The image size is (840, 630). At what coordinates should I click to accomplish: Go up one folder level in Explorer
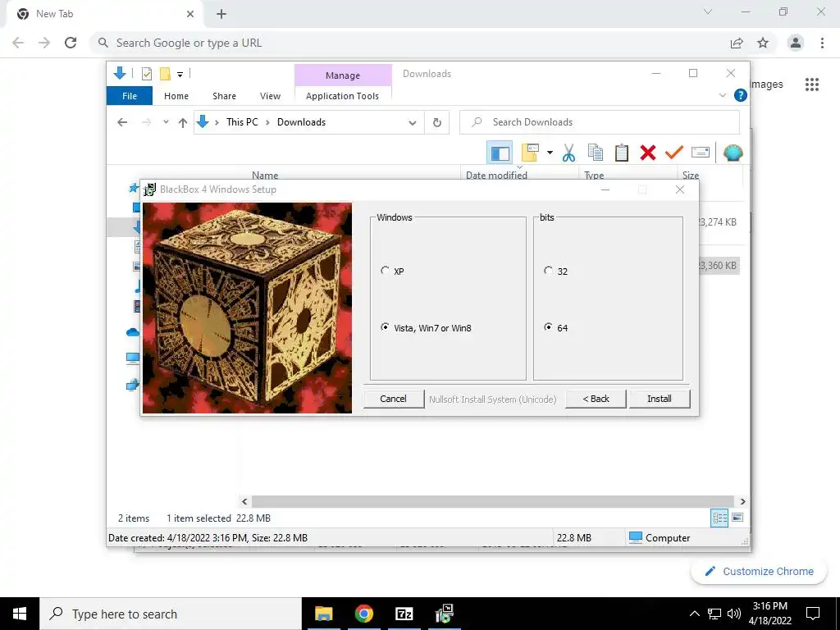click(x=183, y=123)
